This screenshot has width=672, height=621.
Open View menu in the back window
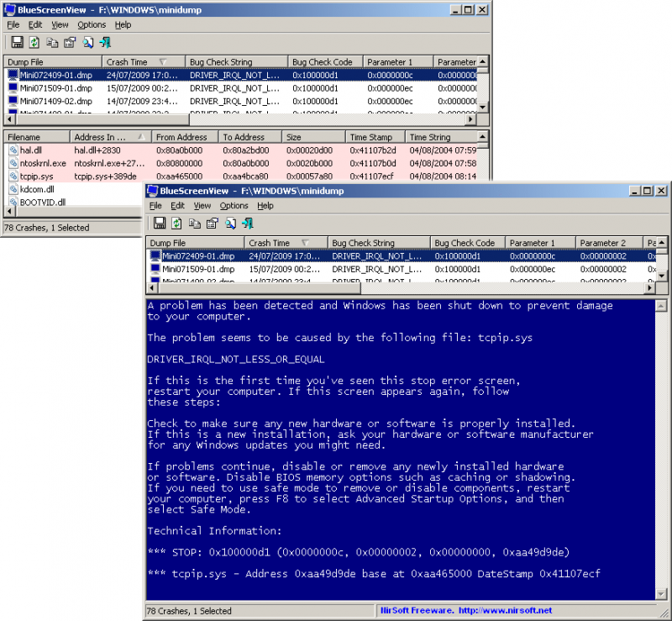tap(60, 24)
